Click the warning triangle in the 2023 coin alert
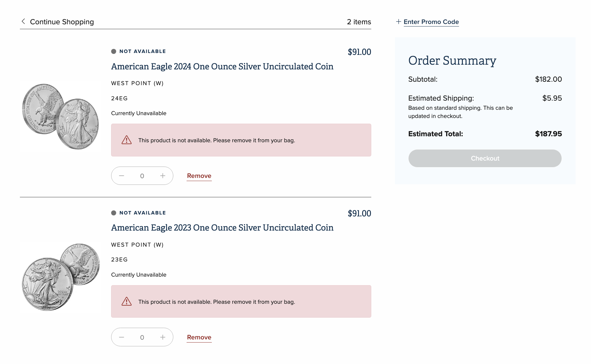 coord(127,302)
